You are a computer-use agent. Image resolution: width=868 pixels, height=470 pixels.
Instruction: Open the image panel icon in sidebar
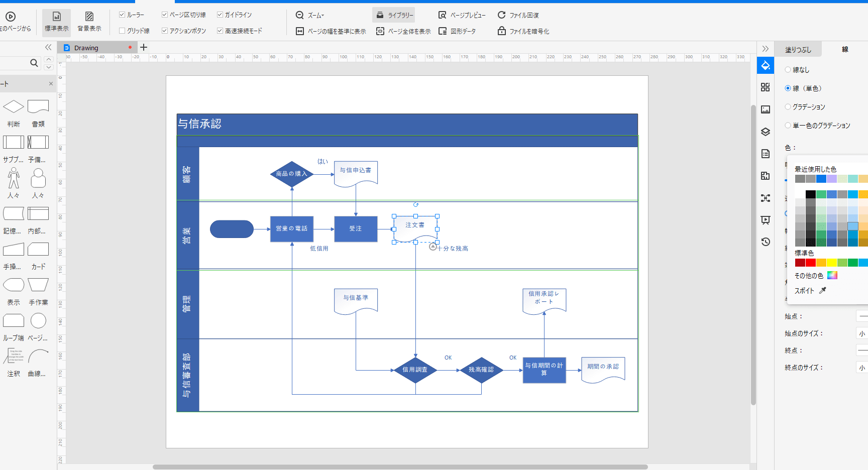tap(765, 109)
